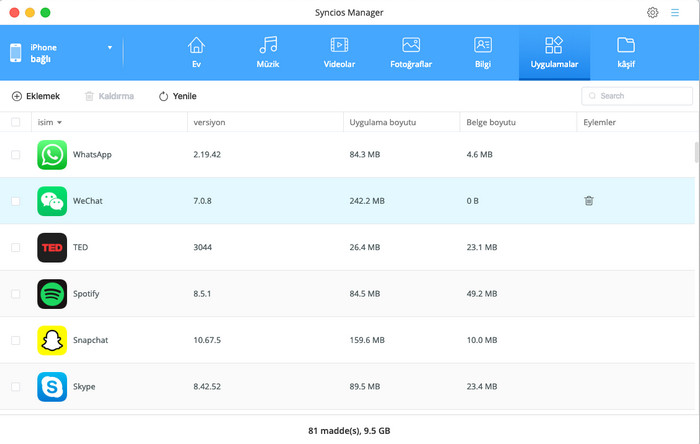The height and width of the screenshot is (444, 700).
Task: Click WeChat version 7.0.8
Action: point(203,201)
